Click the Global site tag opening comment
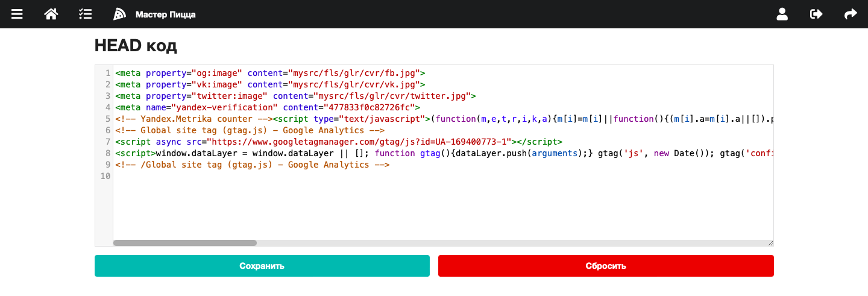The height and width of the screenshot is (296, 868). click(250, 130)
